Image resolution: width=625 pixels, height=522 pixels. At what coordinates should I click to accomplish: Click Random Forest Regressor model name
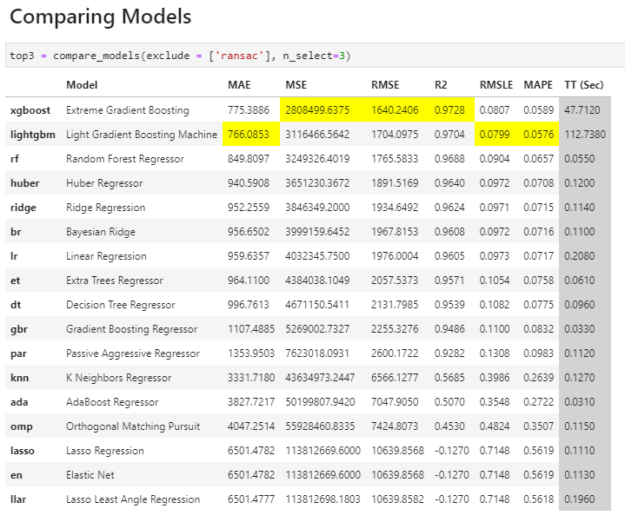[125, 159]
